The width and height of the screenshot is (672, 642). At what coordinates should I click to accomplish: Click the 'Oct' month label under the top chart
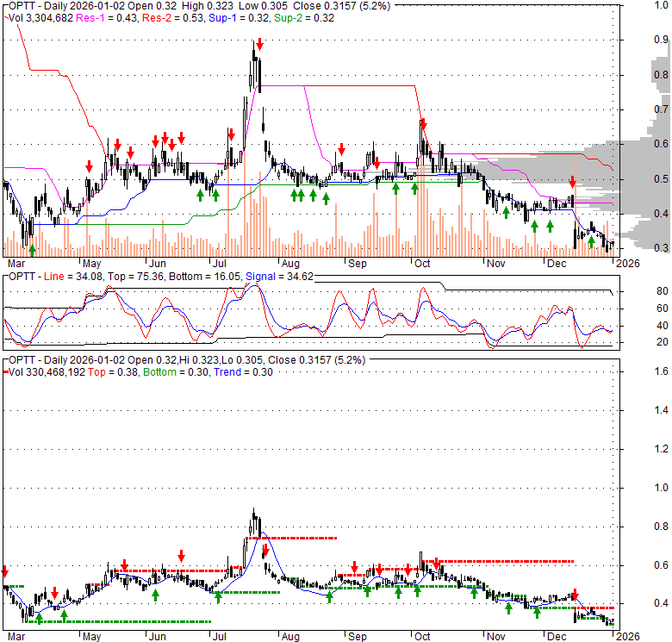coord(422,264)
